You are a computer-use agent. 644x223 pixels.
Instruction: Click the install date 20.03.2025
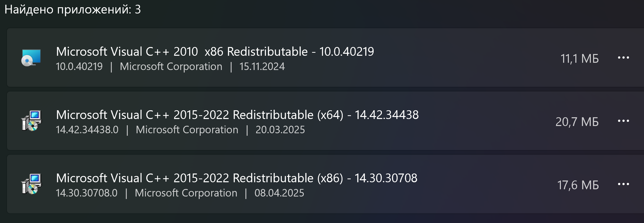280,130
